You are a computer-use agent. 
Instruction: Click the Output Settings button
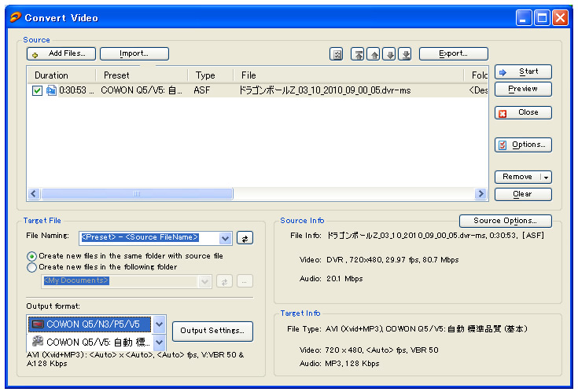tap(212, 331)
